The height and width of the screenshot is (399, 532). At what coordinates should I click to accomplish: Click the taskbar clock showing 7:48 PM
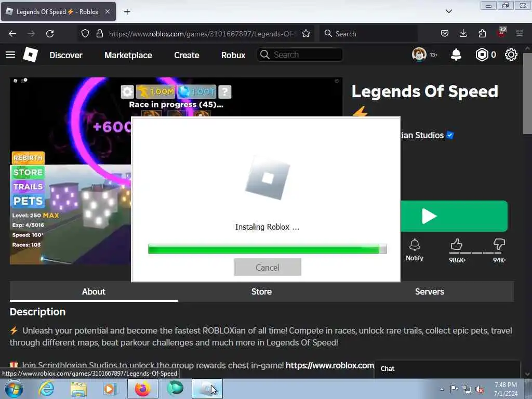[506, 389]
